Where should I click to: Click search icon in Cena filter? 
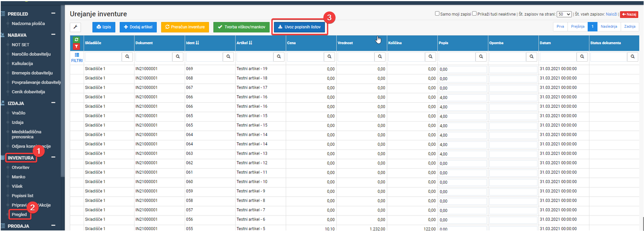(329, 57)
